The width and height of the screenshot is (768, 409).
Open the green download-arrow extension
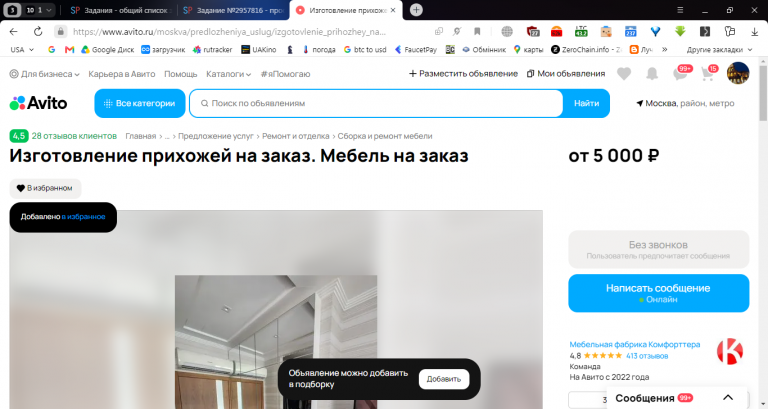click(680, 31)
